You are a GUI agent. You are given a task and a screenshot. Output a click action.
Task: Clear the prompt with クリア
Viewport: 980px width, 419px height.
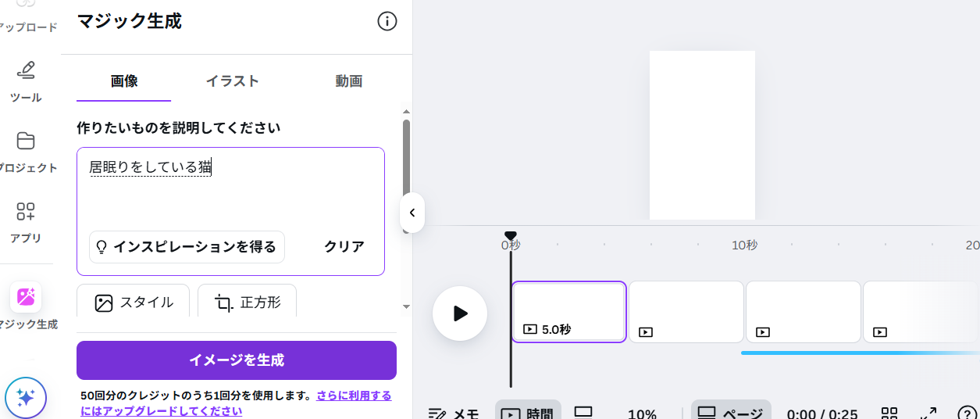coord(344,247)
